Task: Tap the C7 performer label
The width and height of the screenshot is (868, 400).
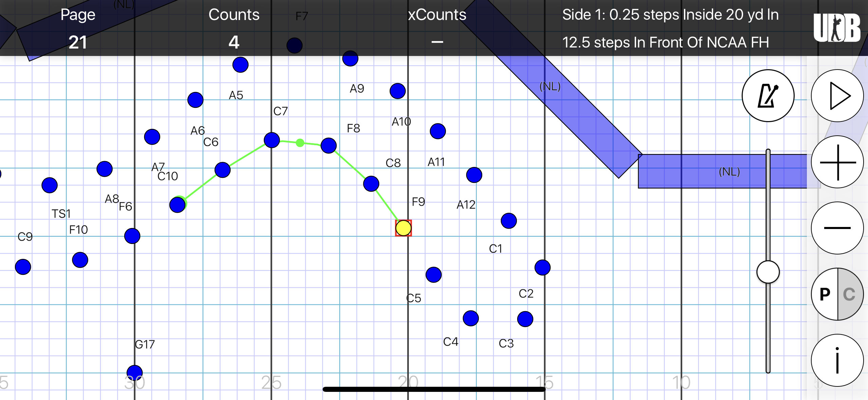Action: click(281, 111)
